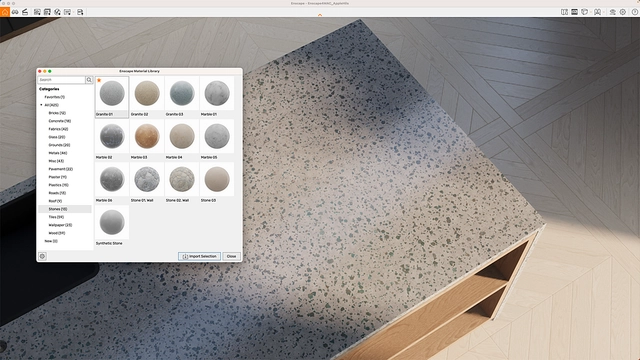
Task: Click the orange Home icon in toolbar
Action: pos(4,12)
